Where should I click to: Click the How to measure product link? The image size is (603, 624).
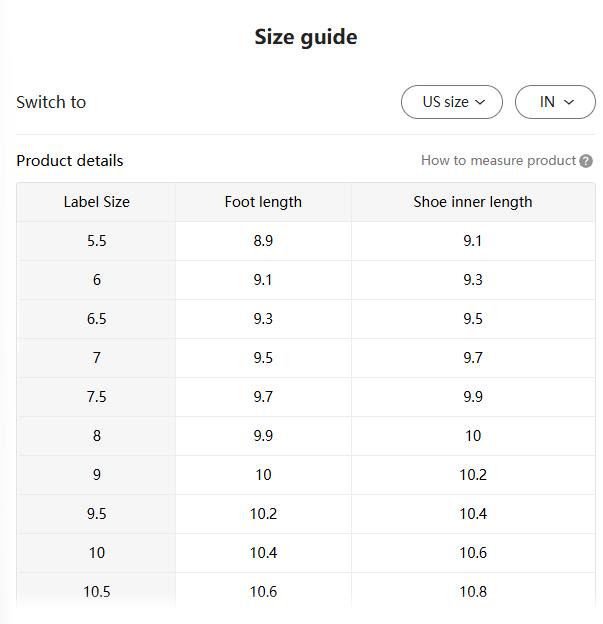pyautogui.click(x=498, y=160)
